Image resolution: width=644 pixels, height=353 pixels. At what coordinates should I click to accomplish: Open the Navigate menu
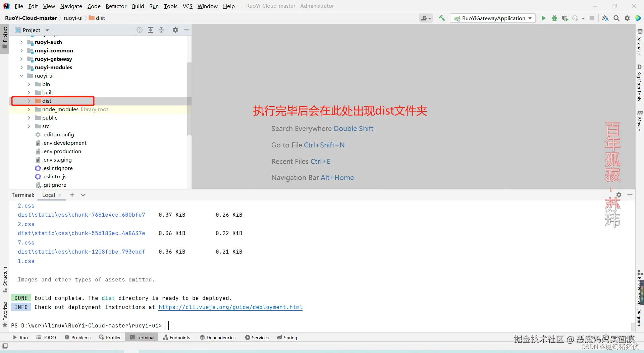click(71, 6)
